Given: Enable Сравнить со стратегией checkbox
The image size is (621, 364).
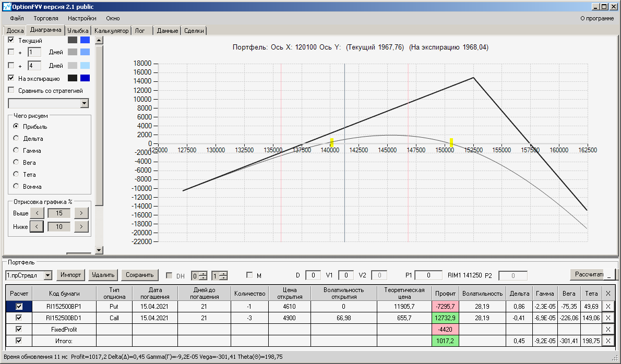Looking at the screenshot, I should [x=11, y=90].
